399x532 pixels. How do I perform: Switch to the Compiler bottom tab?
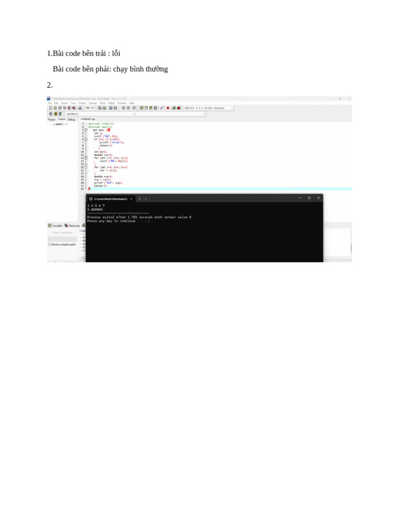tap(55, 225)
